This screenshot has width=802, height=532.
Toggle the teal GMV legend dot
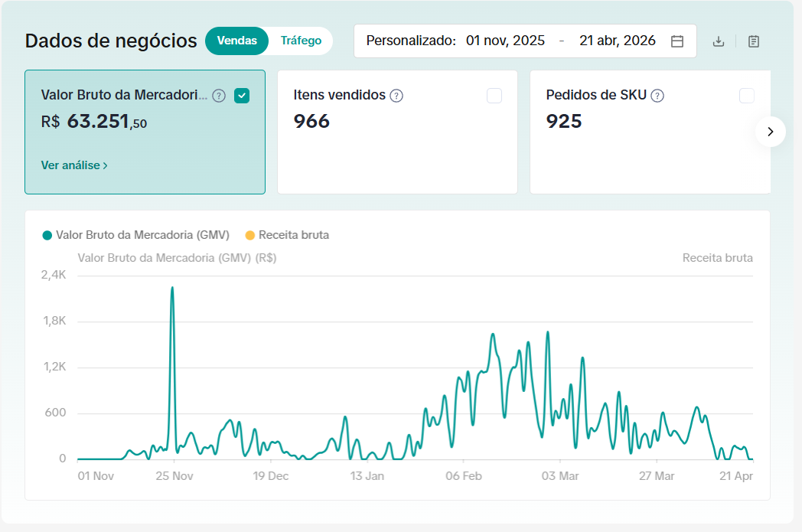pos(47,235)
